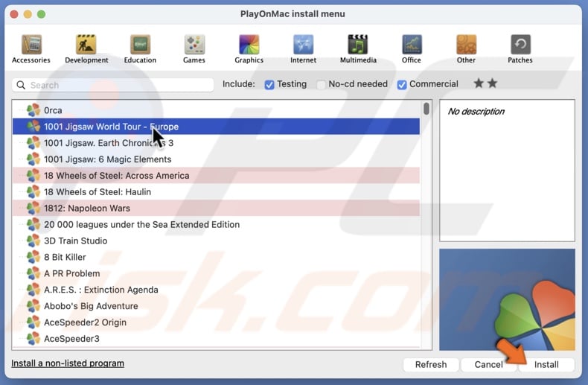Click the Cancel button
The height and width of the screenshot is (385, 588).
(x=488, y=364)
